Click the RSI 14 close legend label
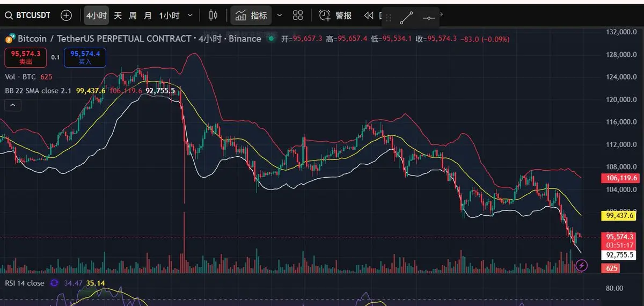 tap(25, 283)
